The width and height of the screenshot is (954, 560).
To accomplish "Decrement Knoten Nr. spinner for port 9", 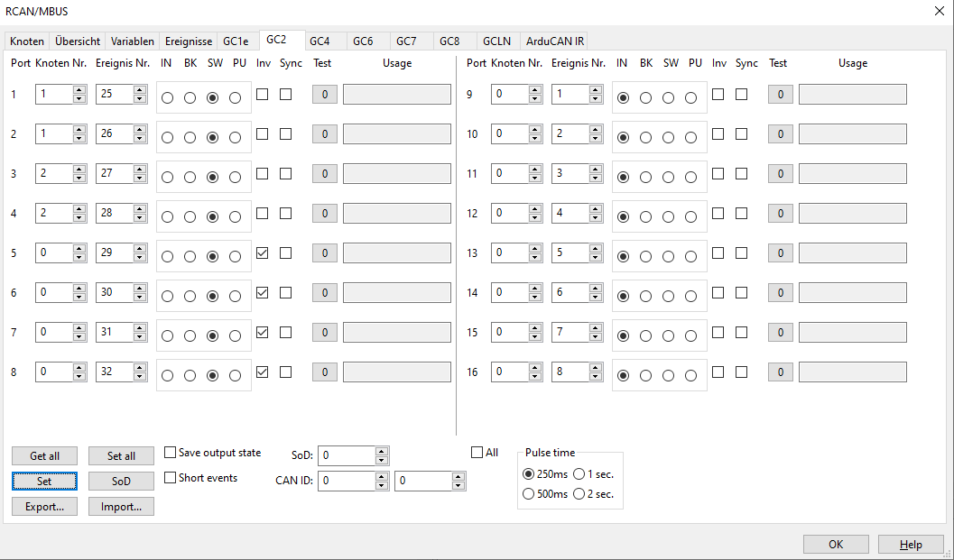I will tap(535, 99).
